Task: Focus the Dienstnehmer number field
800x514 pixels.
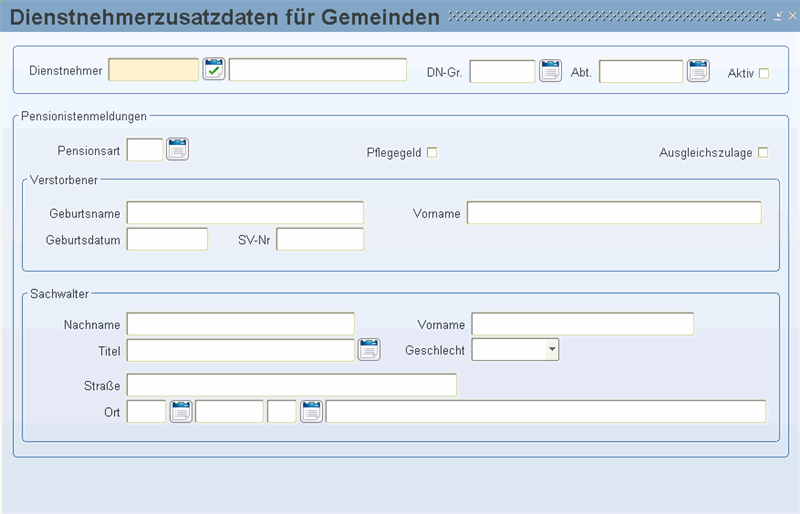Action: click(x=154, y=69)
